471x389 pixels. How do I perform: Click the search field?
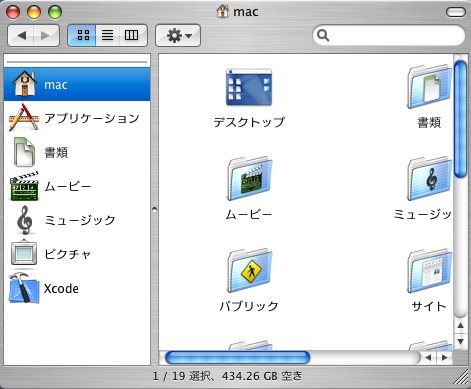pyautogui.click(x=389, y=35)
